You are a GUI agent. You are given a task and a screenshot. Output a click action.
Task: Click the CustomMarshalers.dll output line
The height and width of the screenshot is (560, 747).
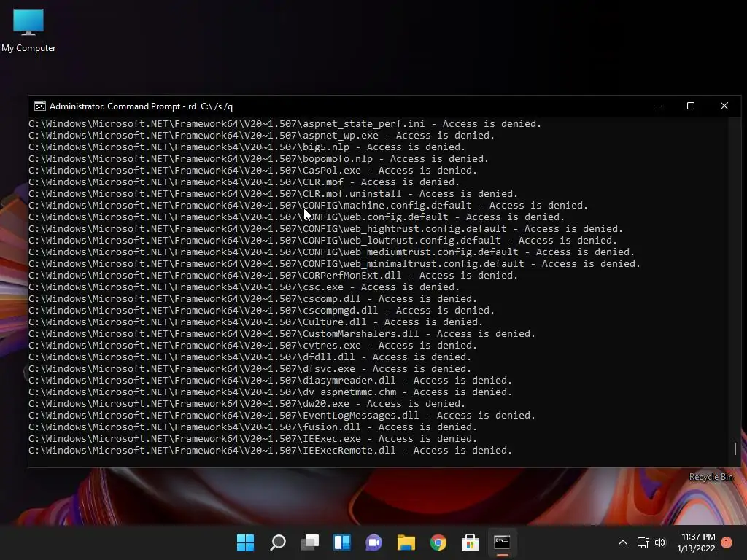pos(282,334)
